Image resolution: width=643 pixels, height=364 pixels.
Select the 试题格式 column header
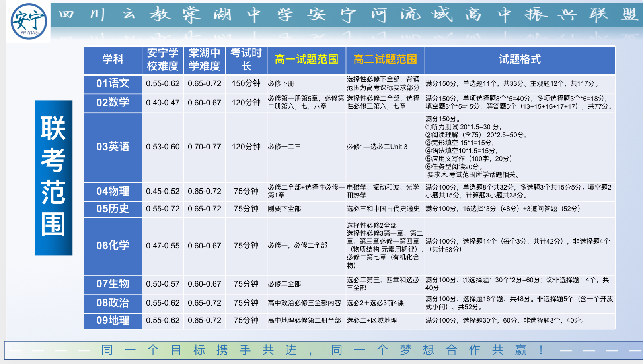[520, 60]
